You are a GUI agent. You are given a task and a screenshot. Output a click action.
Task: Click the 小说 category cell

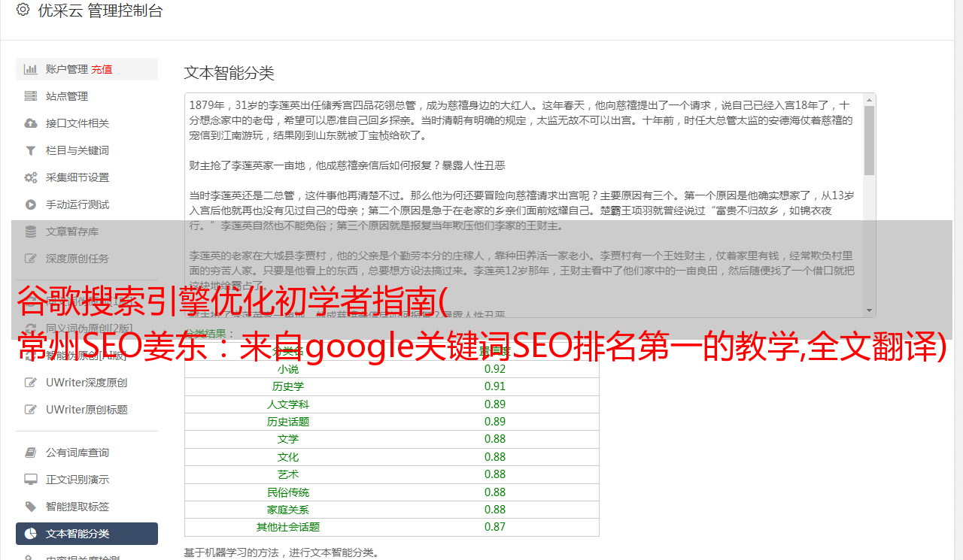pyautogui.click(x=287, y=369)
